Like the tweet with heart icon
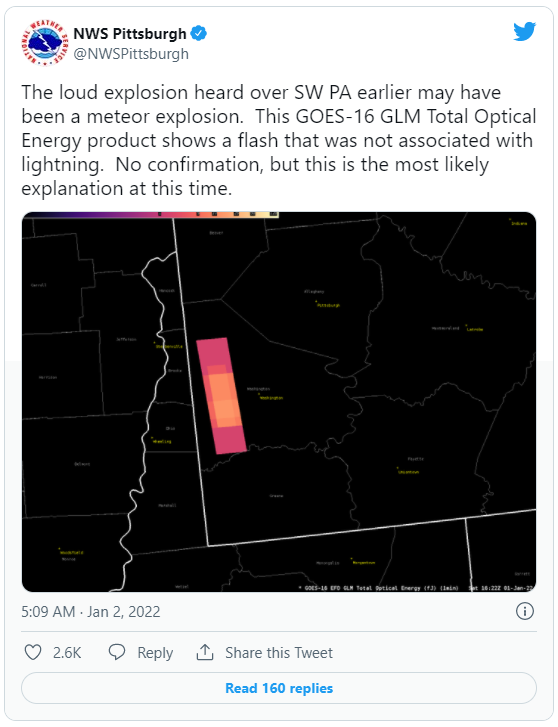558x727 pixels. pos(33,652)
